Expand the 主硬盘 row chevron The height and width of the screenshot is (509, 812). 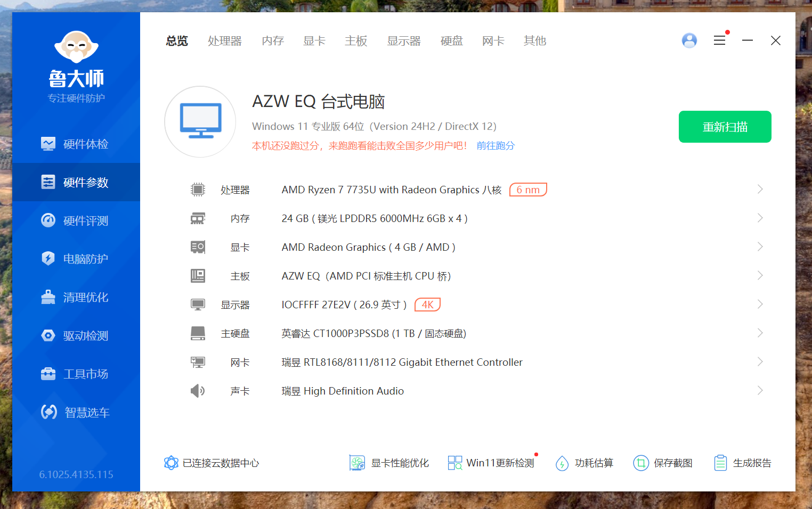point(760,333)
